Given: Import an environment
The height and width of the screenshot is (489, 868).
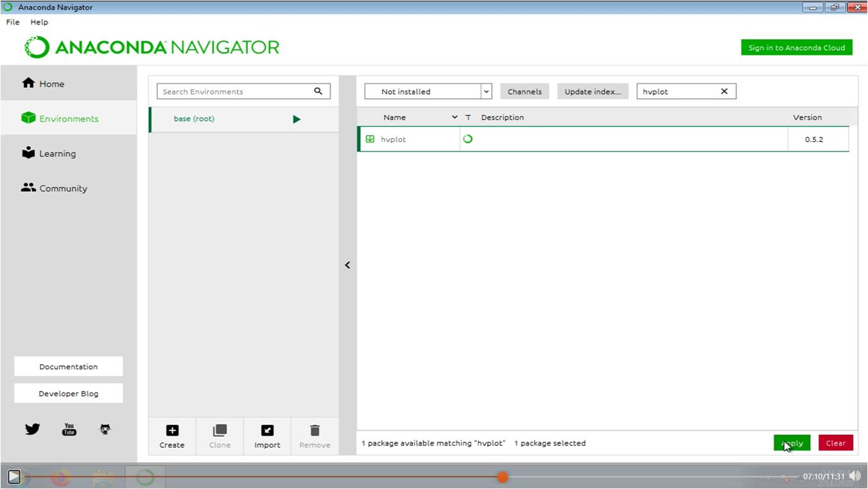Looking at the screenshot, I should [267, 436].
